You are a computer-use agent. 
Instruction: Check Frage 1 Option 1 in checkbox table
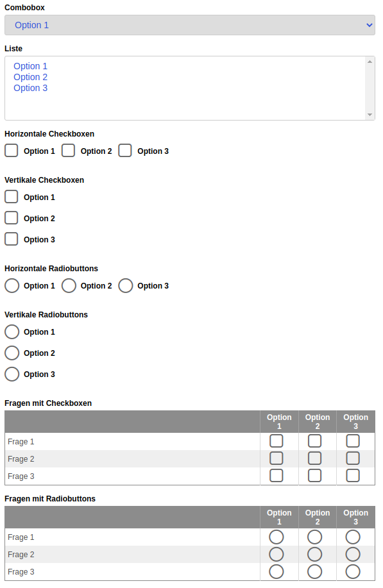coord(277,441)
